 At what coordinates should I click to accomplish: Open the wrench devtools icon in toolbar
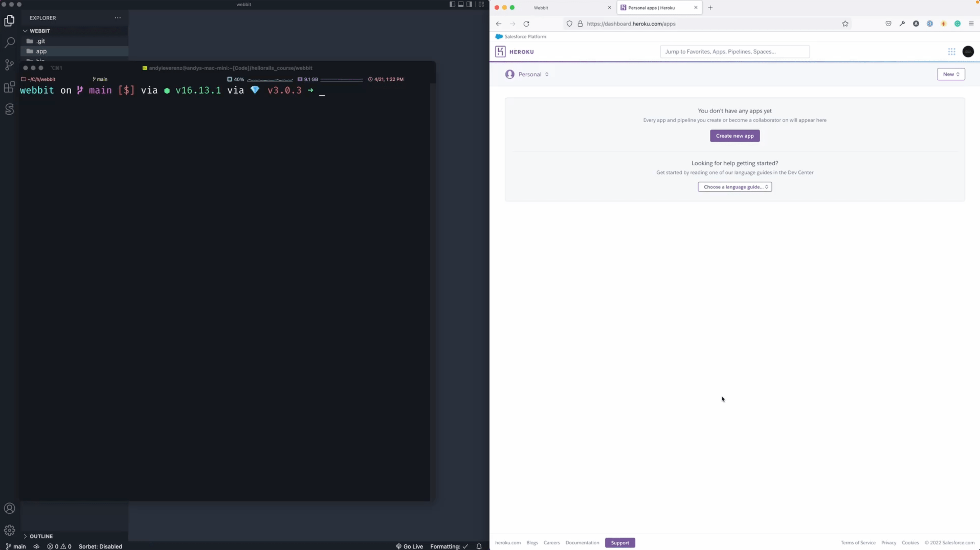click(x=902, y=24)
